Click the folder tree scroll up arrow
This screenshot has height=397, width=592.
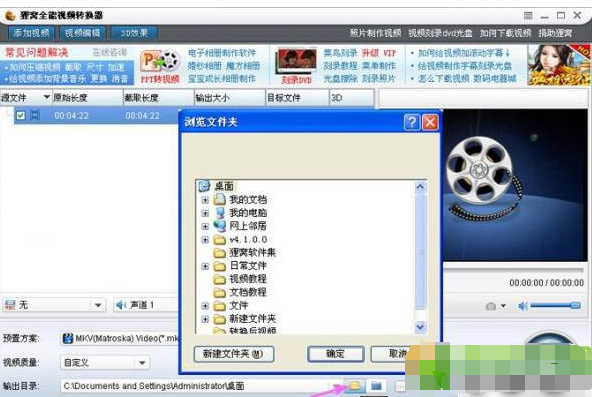pyautogui.click(x=420, y=187)
